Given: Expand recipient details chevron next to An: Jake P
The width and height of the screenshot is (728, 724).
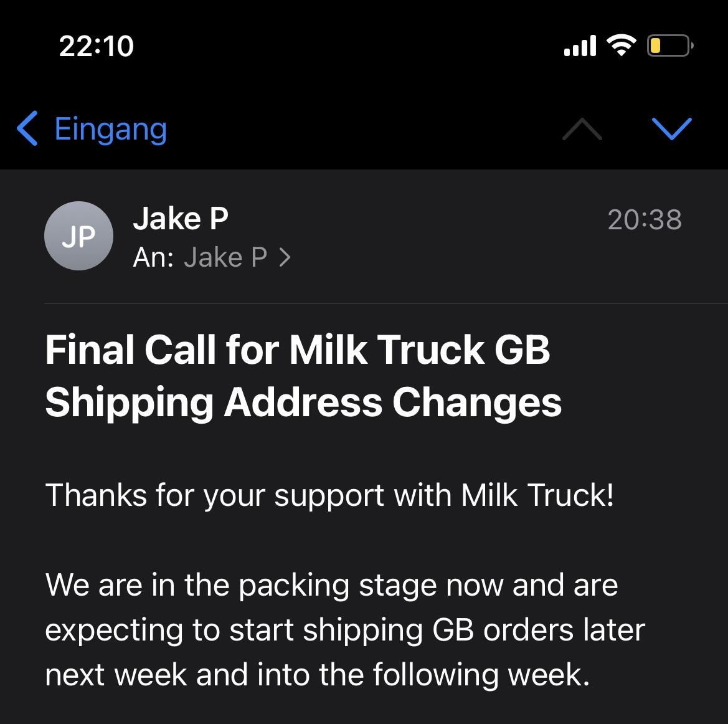Looking at the screenshot, I should pyautogui.click(x=285, y=257).
